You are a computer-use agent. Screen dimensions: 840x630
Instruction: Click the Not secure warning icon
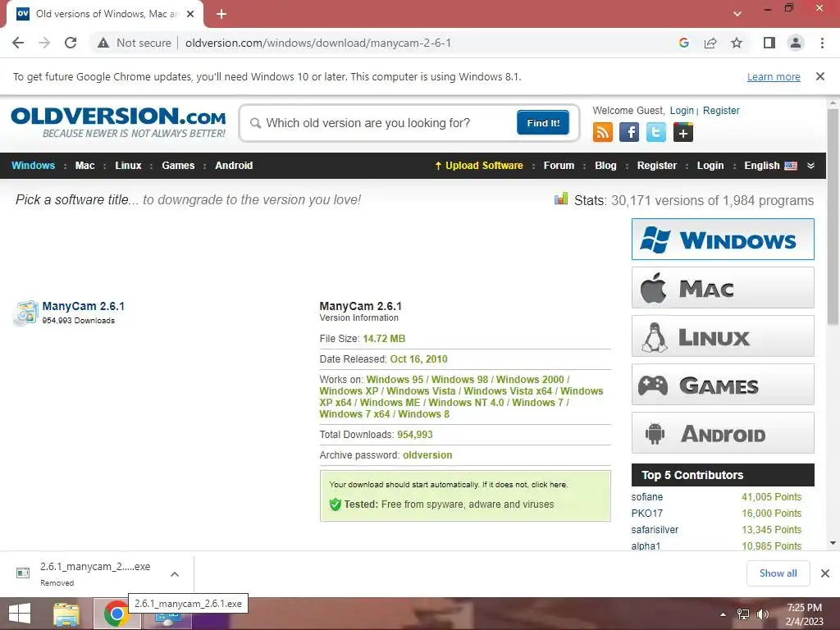[x=103, y=43]
